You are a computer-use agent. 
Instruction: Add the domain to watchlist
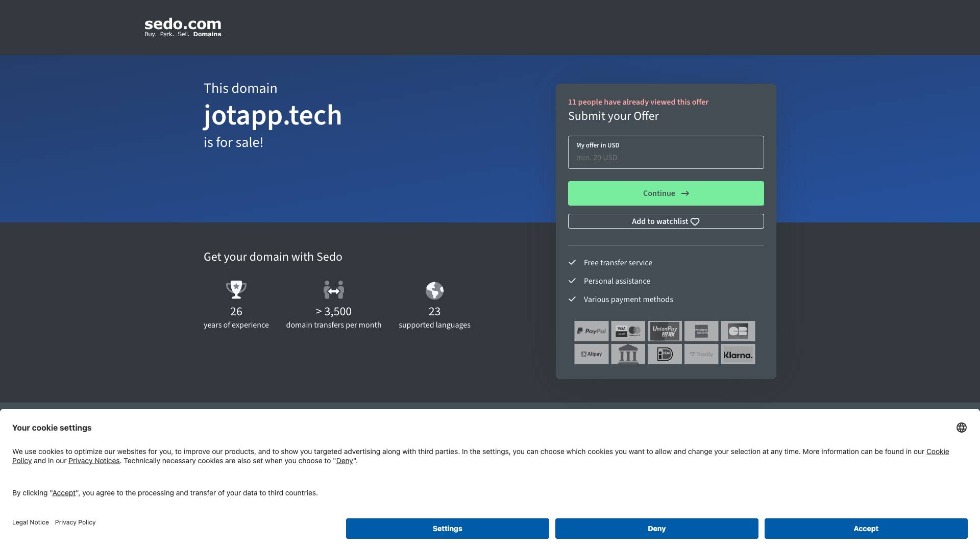point(666,221)
